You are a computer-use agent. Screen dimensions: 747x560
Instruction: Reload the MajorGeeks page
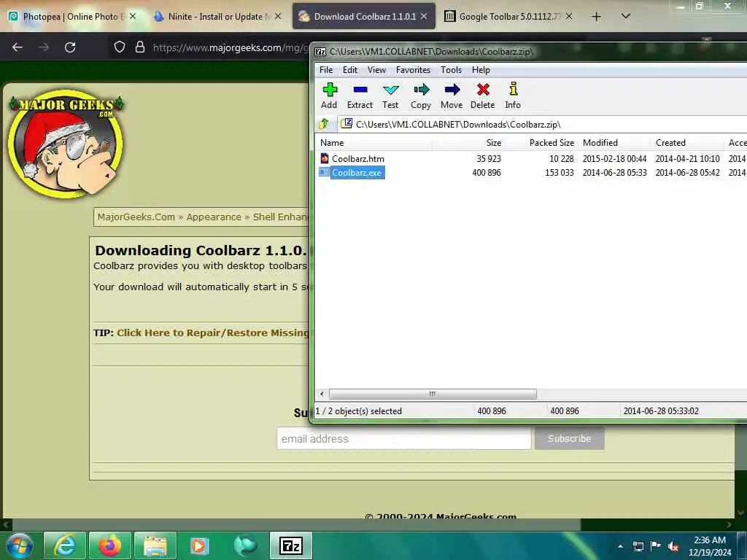coord(70,47)
